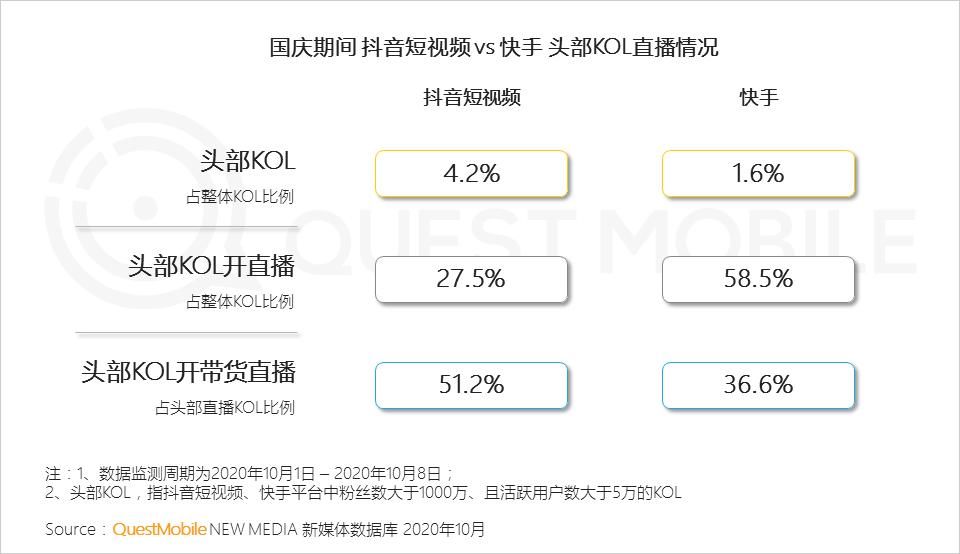Viewport: 960px width, 554px height.
Task: Select the 占头部直播KOL比例 subtitle
Action: pyautogui.click(x=225, y=408)
